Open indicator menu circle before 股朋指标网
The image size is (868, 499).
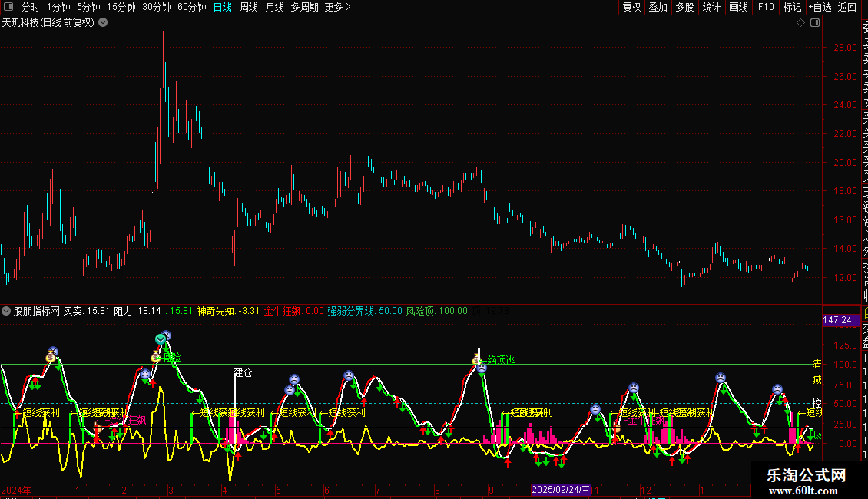[6, 311]
